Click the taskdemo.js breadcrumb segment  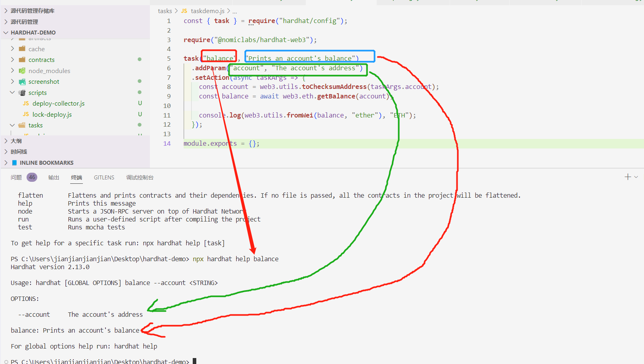[207, 11]
